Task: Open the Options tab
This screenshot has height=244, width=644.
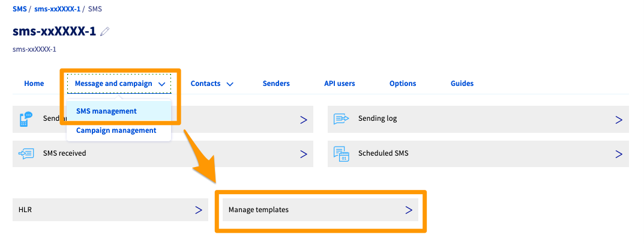Action: point(402,84)
